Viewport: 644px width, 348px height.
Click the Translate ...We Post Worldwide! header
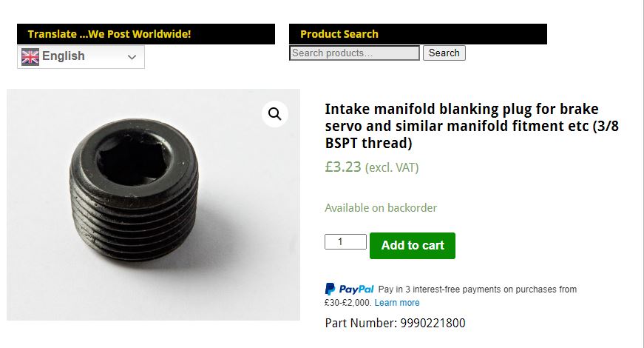coord(109,34)
